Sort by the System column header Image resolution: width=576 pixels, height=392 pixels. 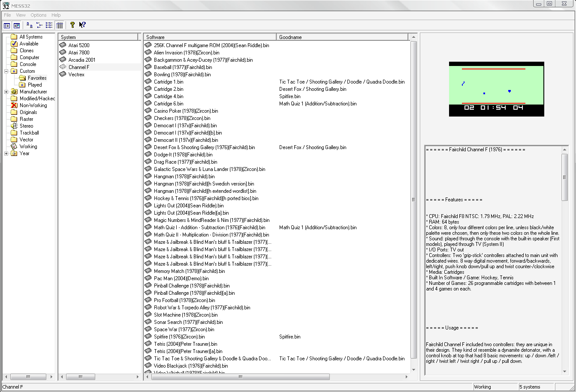(x=98, y=37)
